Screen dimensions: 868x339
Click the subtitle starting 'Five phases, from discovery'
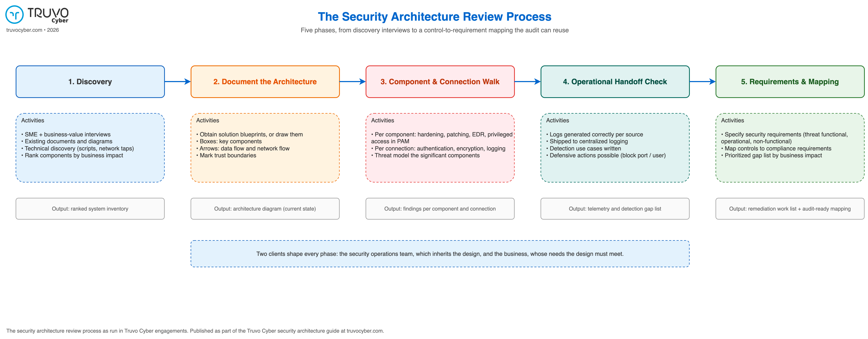click(x=434, y=30)
